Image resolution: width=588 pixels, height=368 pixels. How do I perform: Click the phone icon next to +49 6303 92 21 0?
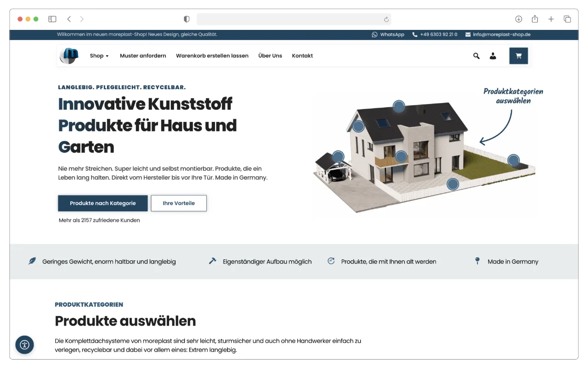(x=415, y=34)
